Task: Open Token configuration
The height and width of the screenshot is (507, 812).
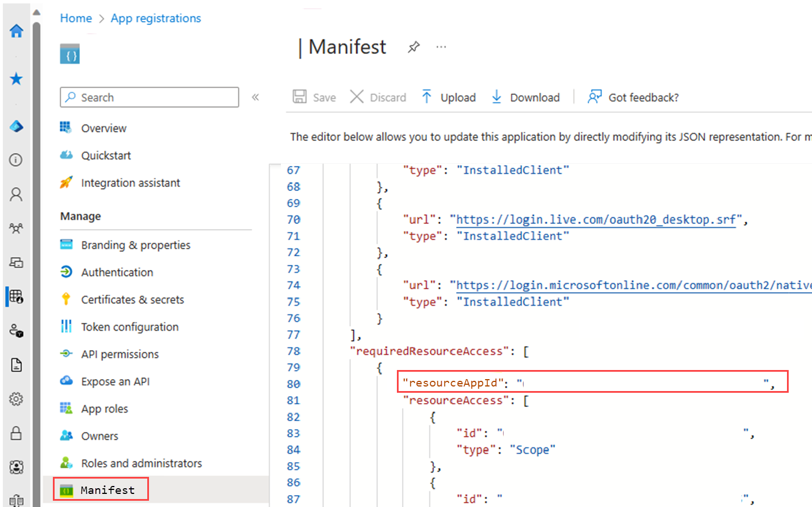Action: point(130,327)
